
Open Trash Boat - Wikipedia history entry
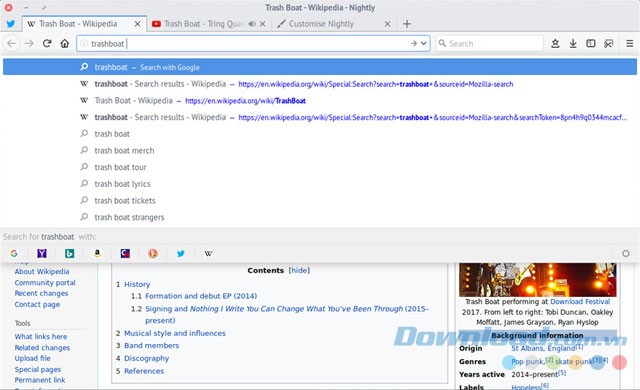320,101
